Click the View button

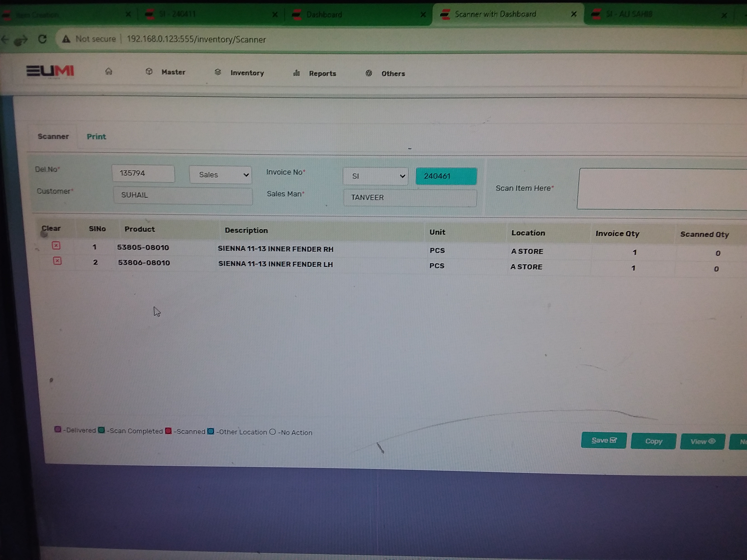tap(702, 442)
